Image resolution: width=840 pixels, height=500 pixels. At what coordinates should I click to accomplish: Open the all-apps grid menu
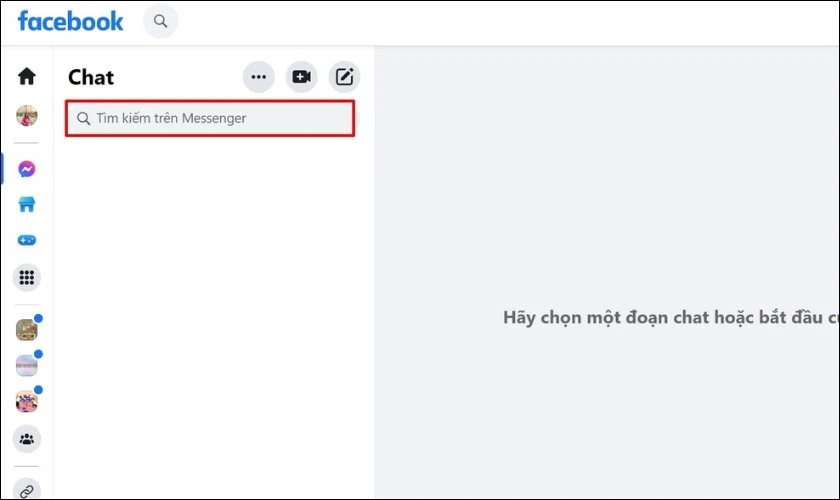click(27, 277)
